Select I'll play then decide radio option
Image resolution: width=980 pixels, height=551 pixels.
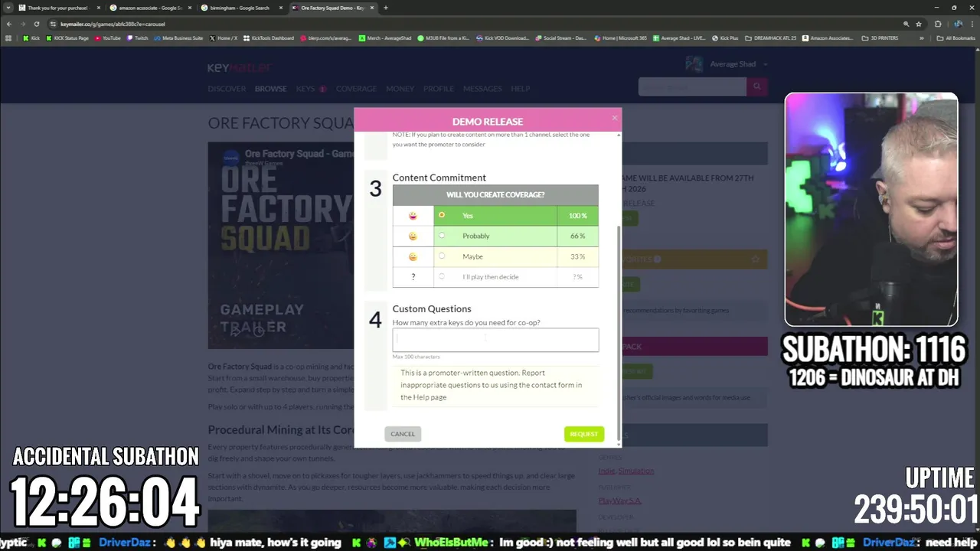442,276
